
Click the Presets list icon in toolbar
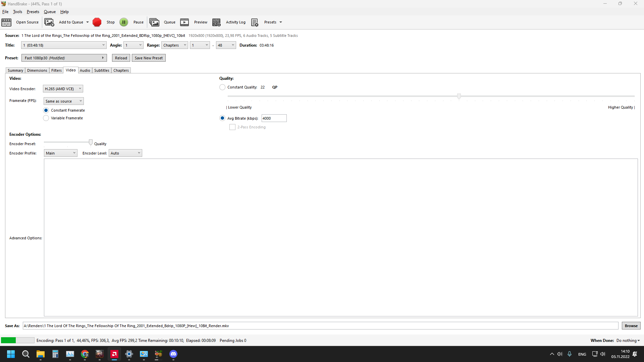255,22
